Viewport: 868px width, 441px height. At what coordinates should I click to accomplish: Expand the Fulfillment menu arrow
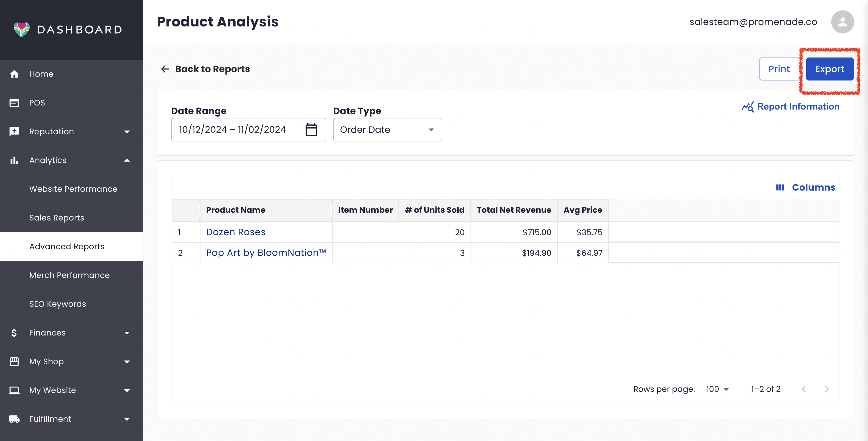pyautogui.click(x=127, y=419)
